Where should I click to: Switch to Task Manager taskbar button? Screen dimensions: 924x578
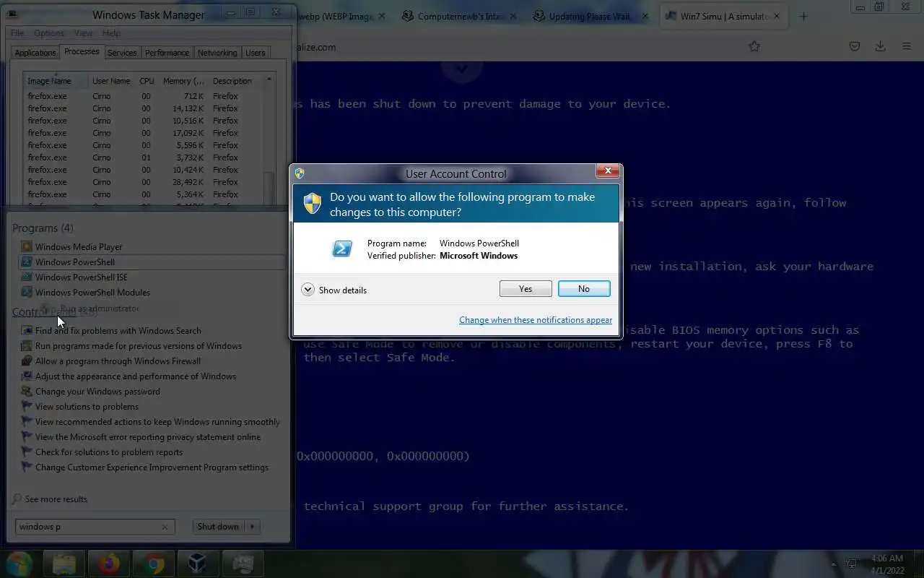[243, 564]
